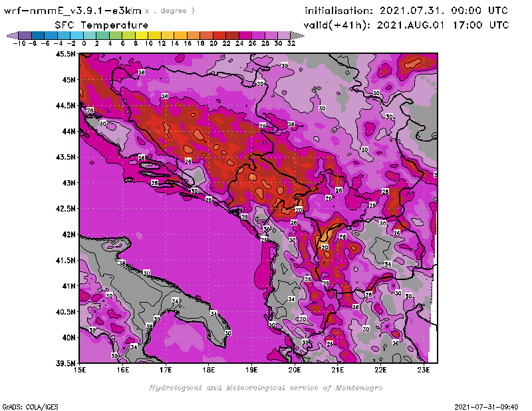Image resolution: width=532 pixels, height=411 pixels.
Task: Click the initialisation 2021.07.31. 00:00 UTC text
Action: pyautogui.click(x=406, y=11)
